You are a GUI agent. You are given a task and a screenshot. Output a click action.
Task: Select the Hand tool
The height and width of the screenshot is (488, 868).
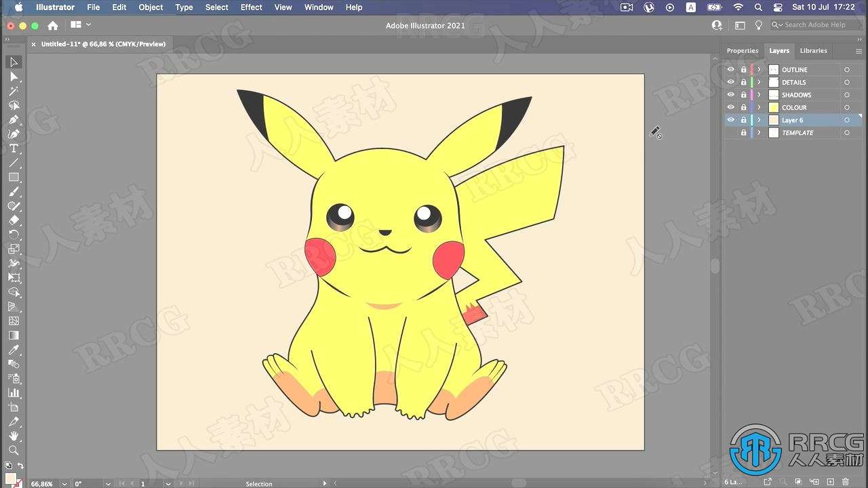point(14,436)
